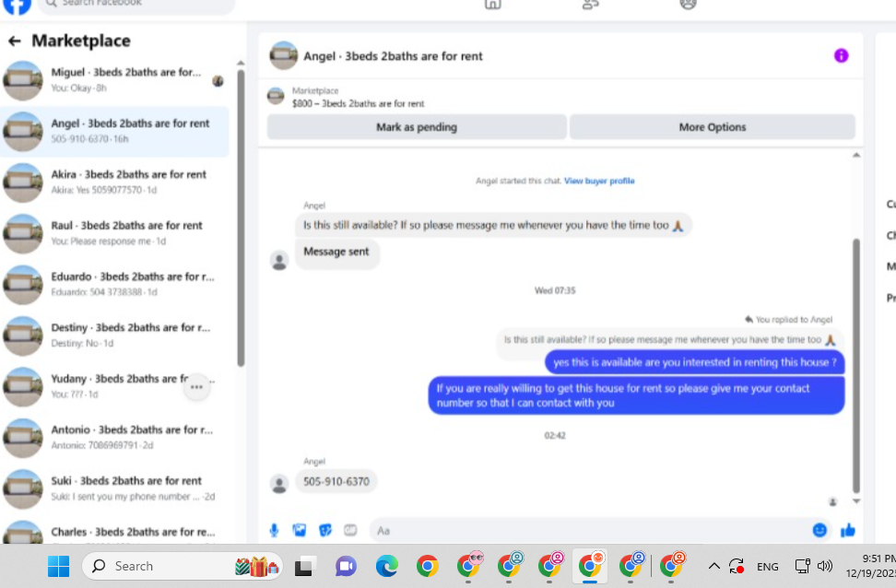Open Suki conversation
Image resolution: width=896 pixels, height=588 pixels.
[114, 488]
